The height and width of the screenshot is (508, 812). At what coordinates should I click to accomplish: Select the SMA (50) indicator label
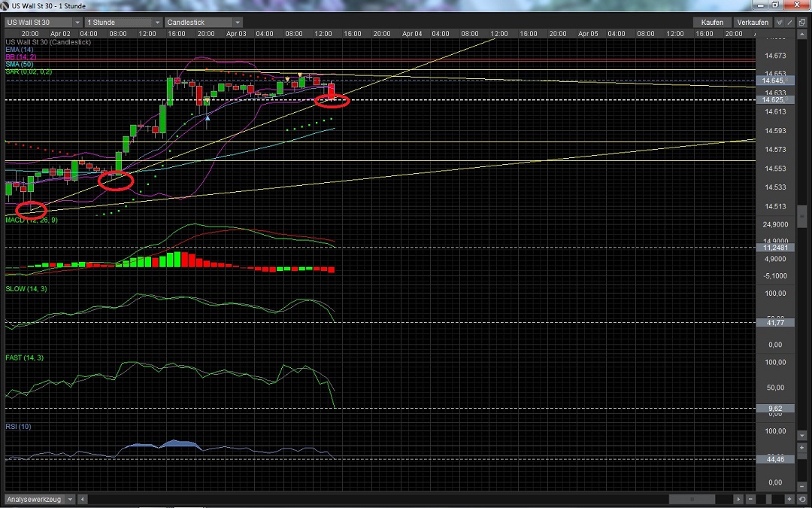click(19, 64)
